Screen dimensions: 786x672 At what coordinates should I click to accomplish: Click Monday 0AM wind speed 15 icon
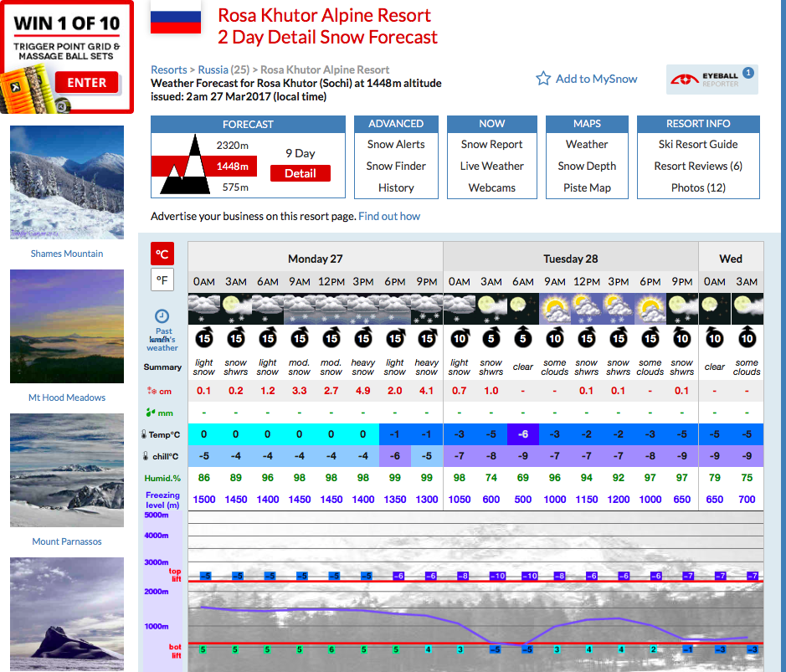[x=204, y=338]
